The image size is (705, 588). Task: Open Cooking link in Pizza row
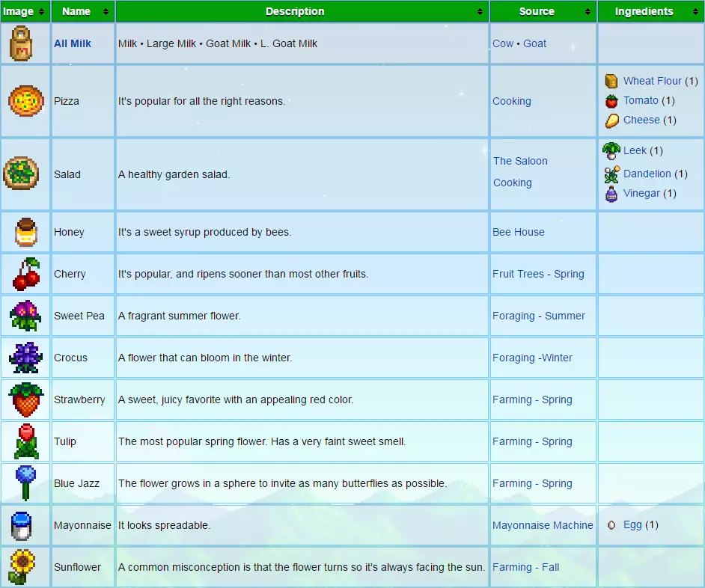512,101
